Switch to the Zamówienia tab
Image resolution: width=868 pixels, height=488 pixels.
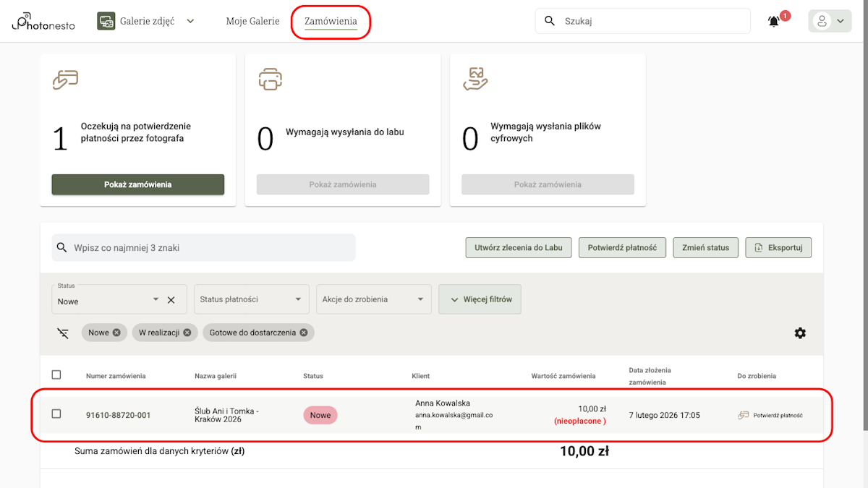331,22
